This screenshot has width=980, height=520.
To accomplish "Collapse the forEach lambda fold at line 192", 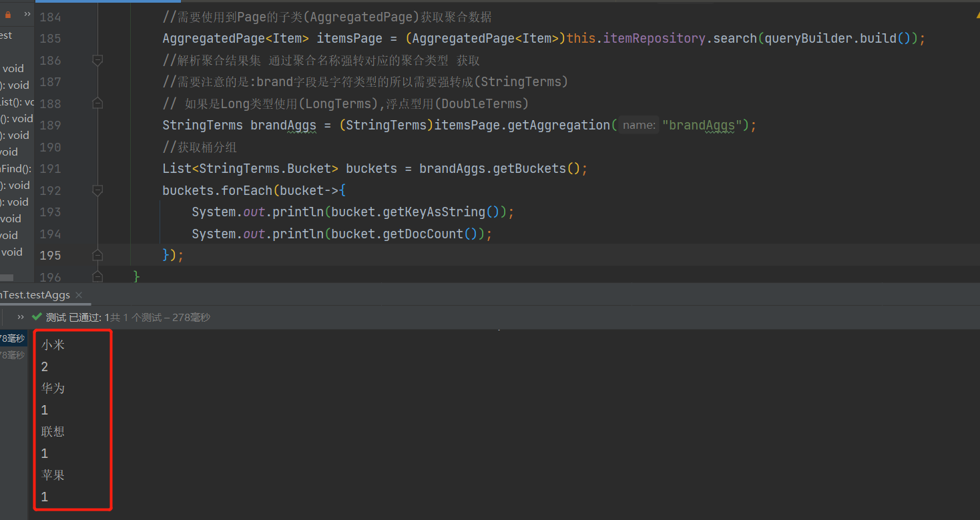I will tap(97, 190).
